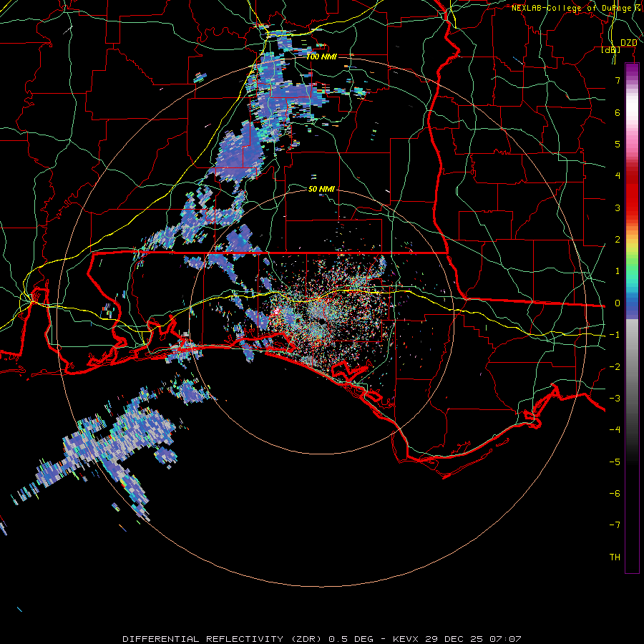
Task: Click the "DIFFERENTIAL REFLECTIVITY (ZDR)" caption text
Action: coord(223,639)
